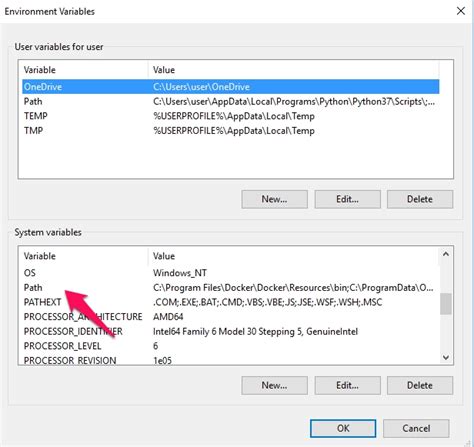
Task: Confirm changes with the OK button
Action: coord(343,428)
